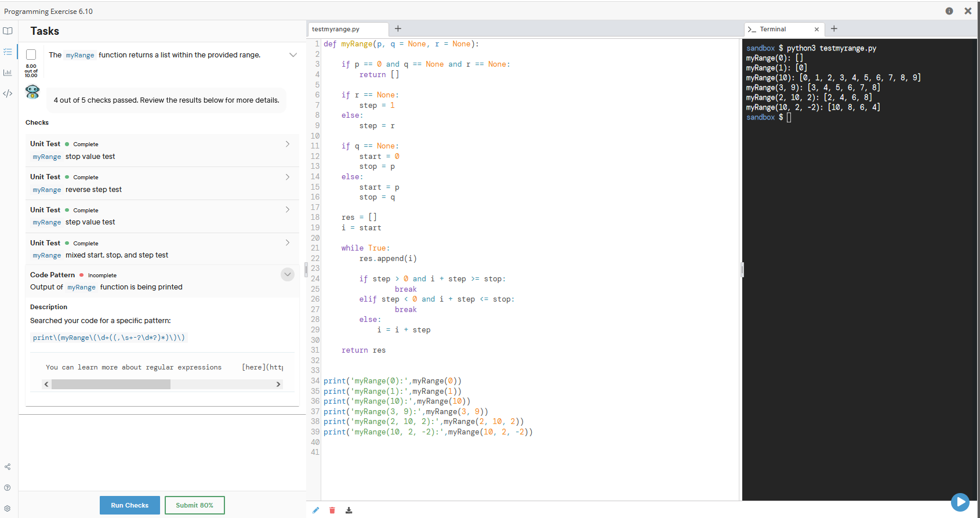Click the 'python3 testmyrange.py' terminal command
980x518 pixels.
point(832,48)
